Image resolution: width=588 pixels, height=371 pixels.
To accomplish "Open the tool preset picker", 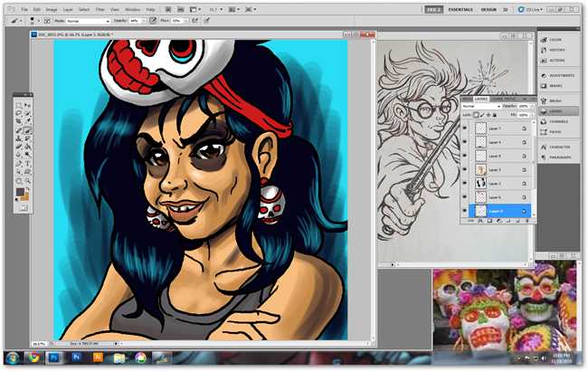I will (16, 21).
